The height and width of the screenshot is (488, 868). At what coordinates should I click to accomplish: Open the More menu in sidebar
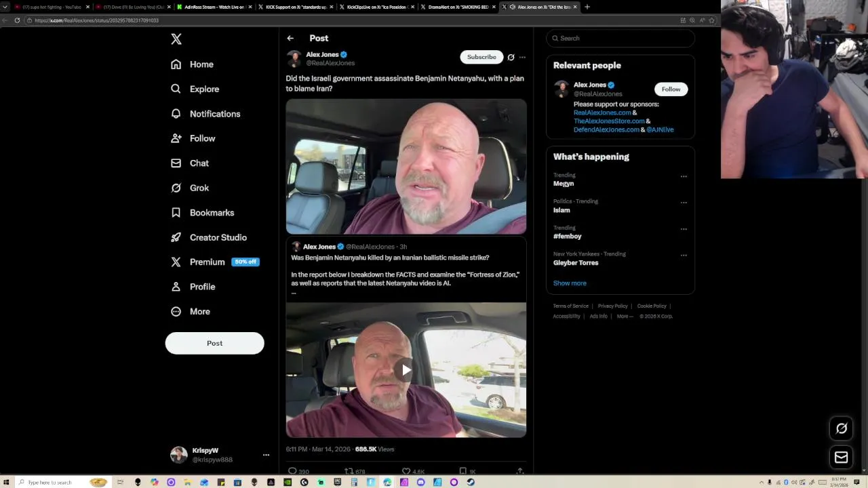(191, 312)
